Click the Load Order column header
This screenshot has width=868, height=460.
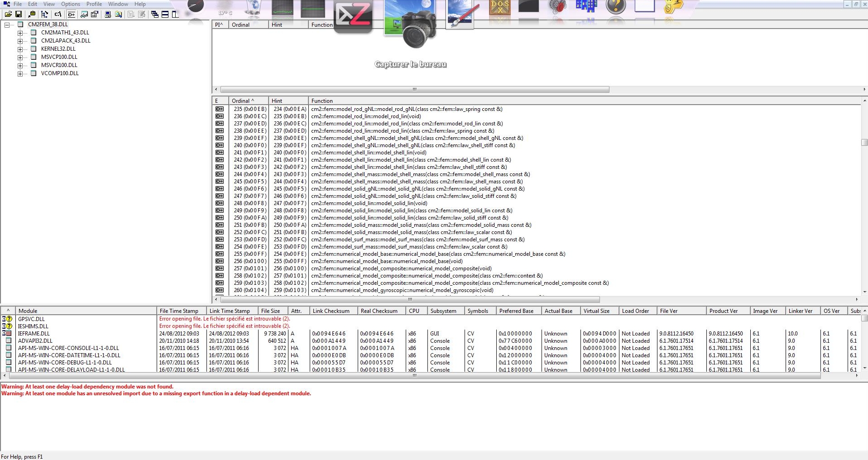click(638, 311)
